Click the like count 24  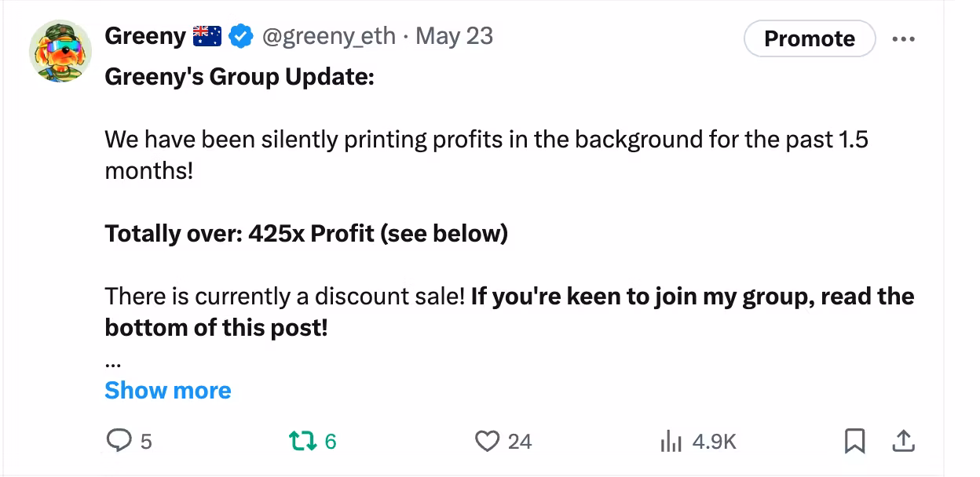(519, 442)
